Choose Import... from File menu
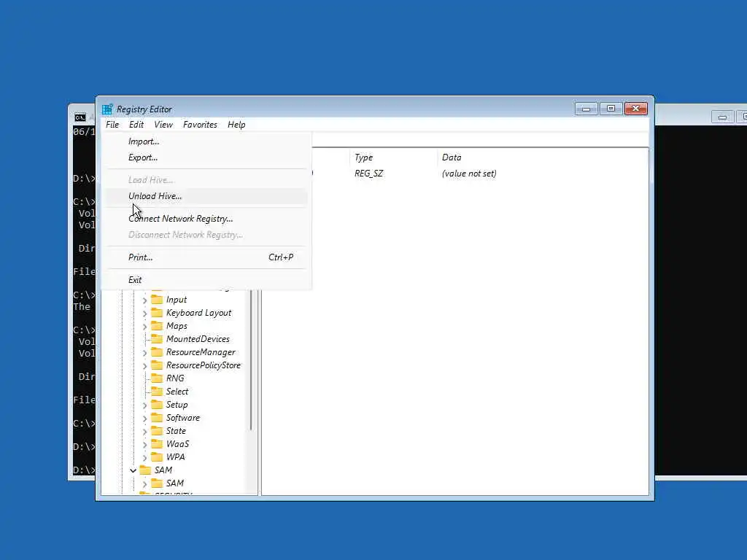This screenshot has width=747, height=560. (206, 141)
